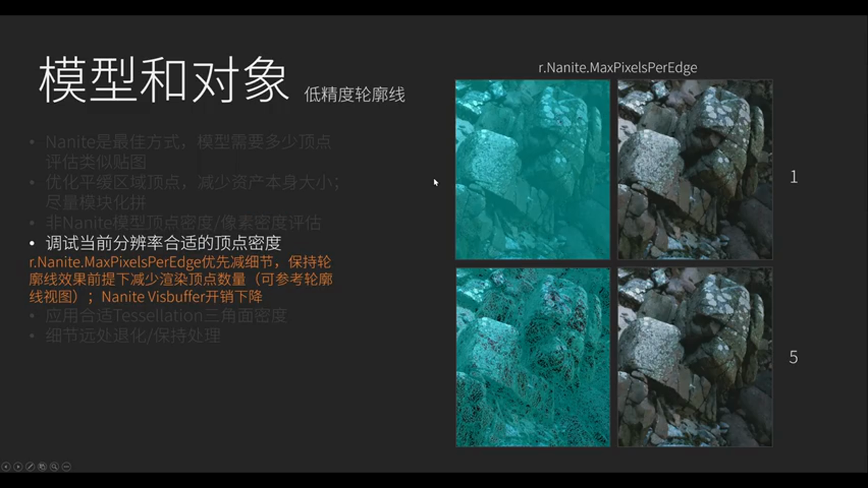Click orange text mentioning Nanite Visbuffer开销下降
Screen dimensions: 868x488
(x=182, y=297)
